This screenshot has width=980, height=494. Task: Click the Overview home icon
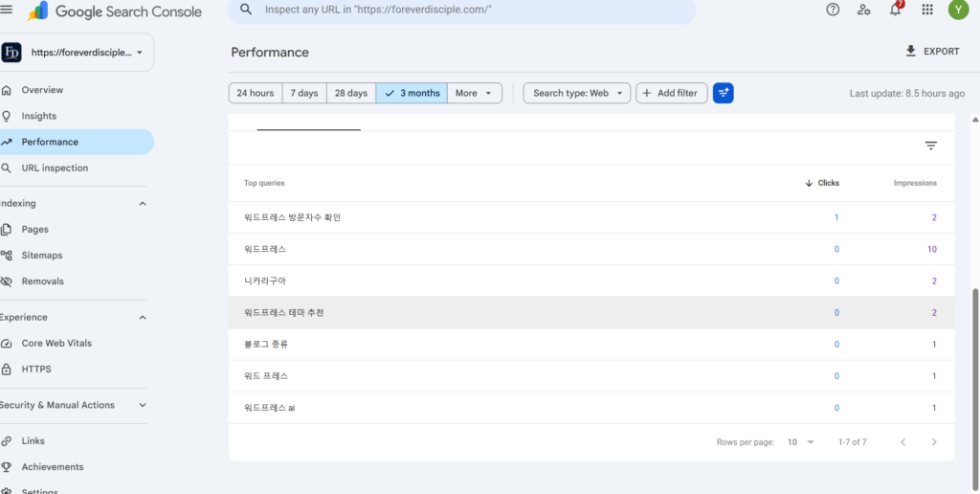click(x=7, y=90)
